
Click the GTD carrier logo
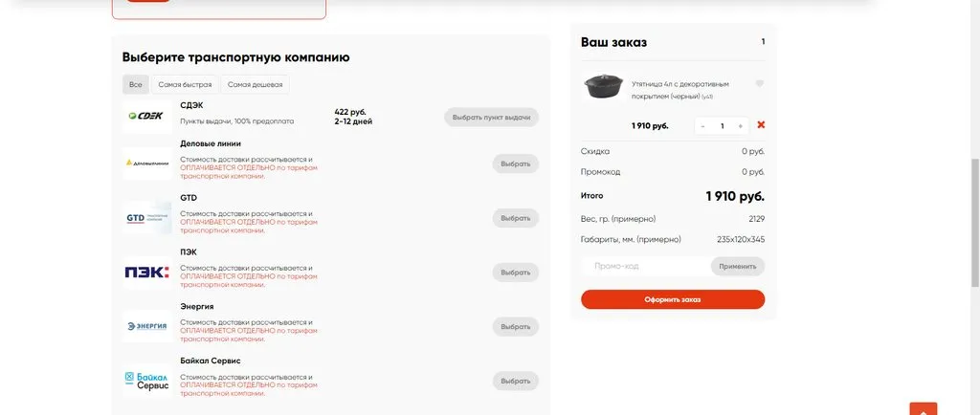click(147, 218)
